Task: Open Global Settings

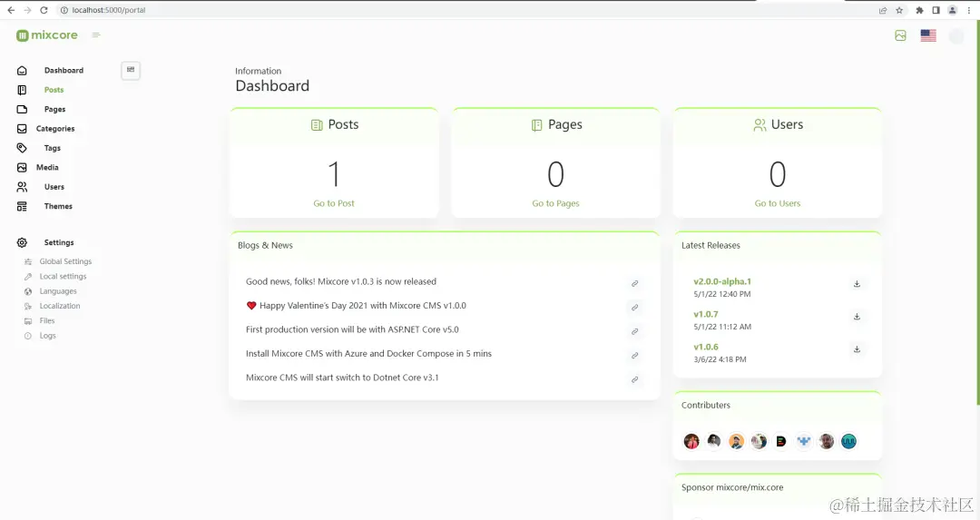Action: click(65, 261)
